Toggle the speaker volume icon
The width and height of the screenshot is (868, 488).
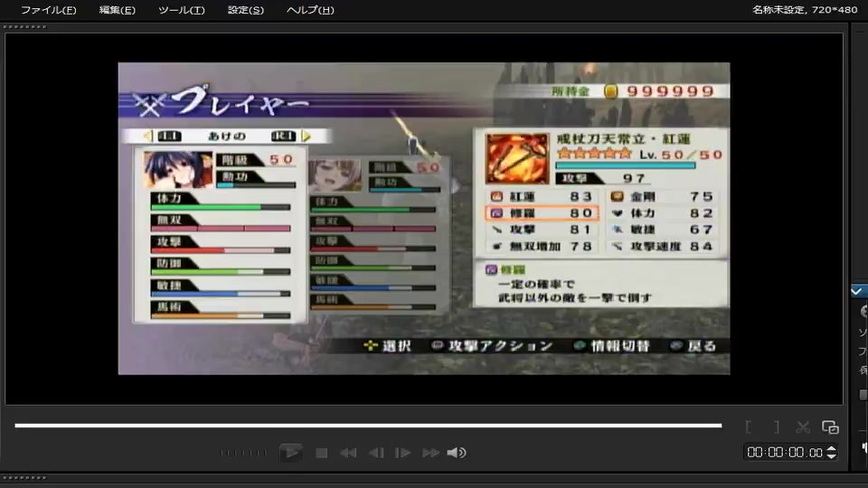pyautogui.click(x=457, y=453)
